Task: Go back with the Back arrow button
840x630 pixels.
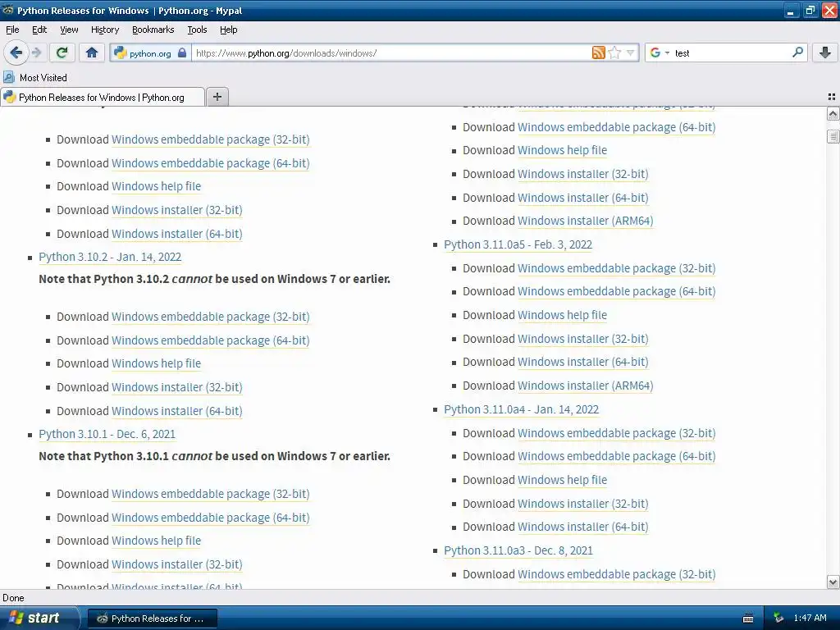Action: tap(16, 52)
